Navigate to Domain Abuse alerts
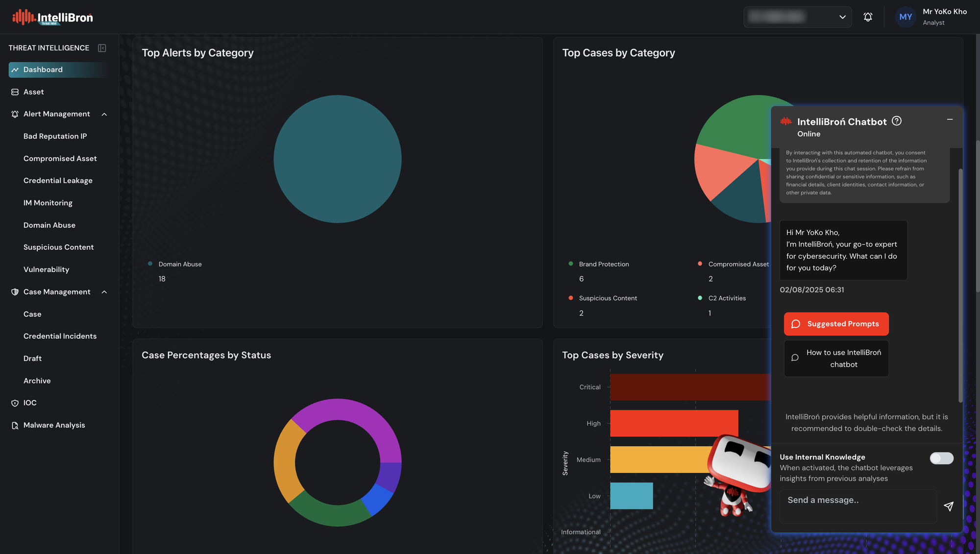Image resolution: width=980 pixels, height=554 pixels. click(49, 225)
